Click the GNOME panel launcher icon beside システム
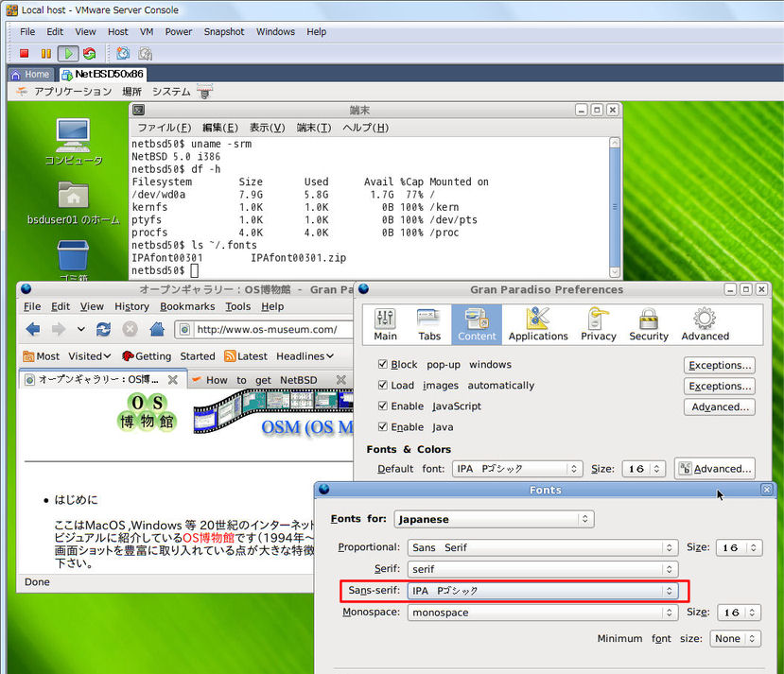This screenshot has height=674, width=784. (x=204, y=92)
